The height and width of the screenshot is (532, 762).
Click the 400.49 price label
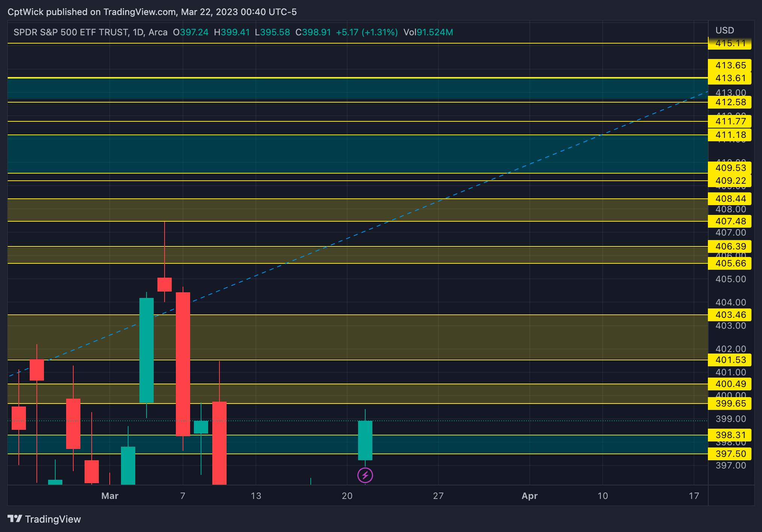[x=730, y=384]
